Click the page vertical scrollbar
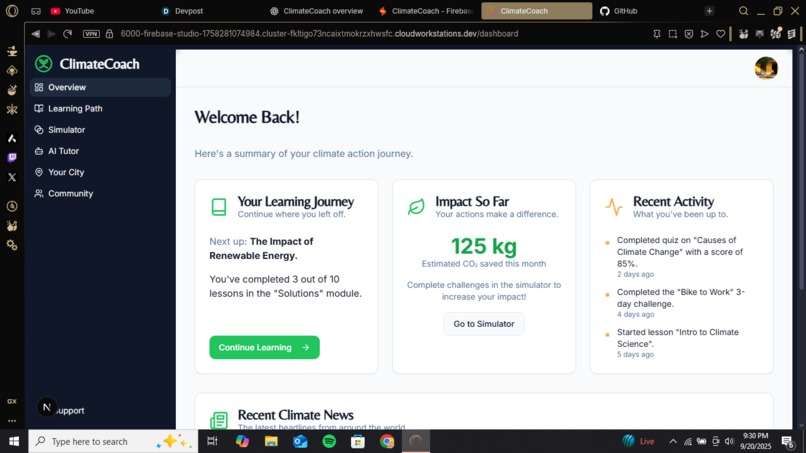The image size is (806, 453). (801, 170)
